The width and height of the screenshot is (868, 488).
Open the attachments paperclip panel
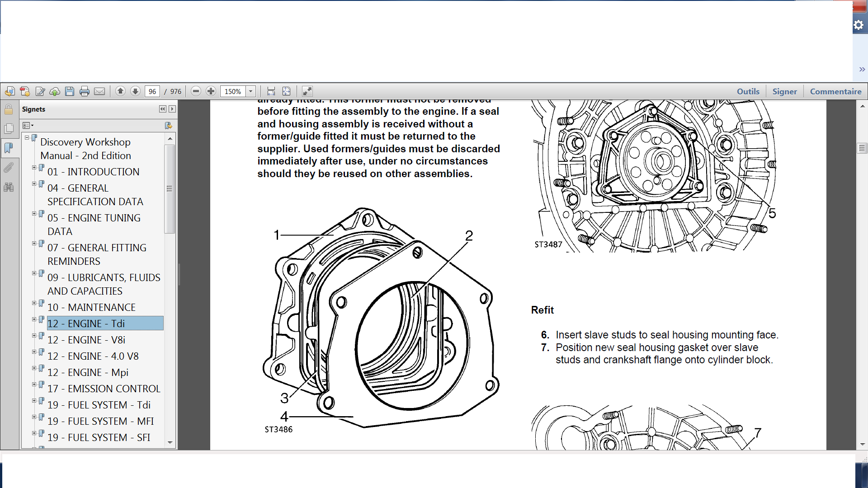9,168
